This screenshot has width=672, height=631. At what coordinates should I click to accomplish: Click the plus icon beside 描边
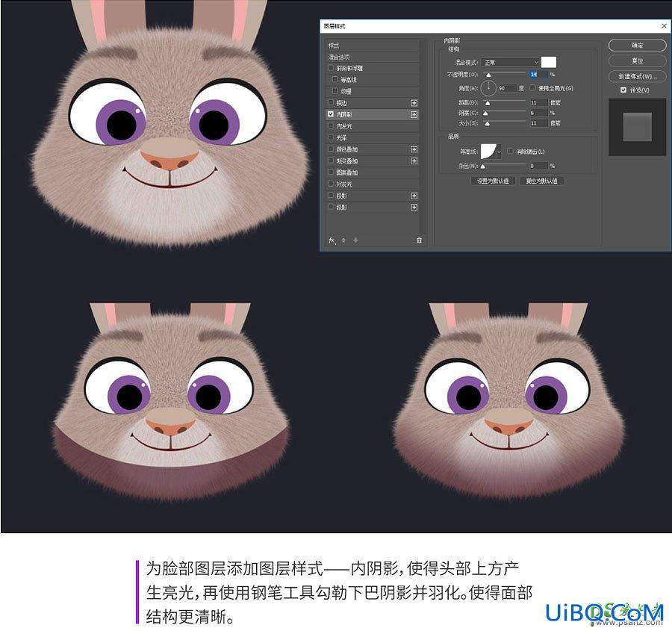[414, 103]
